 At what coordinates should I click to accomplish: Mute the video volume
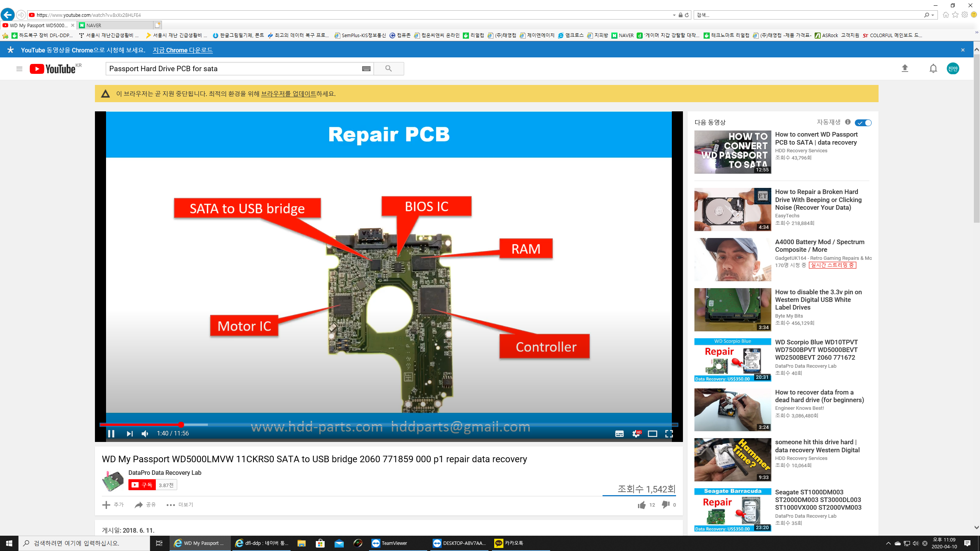coord(145,434)
